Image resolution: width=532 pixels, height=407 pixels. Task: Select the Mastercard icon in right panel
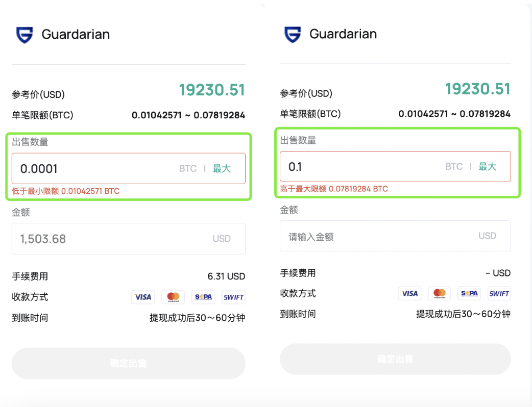coord(439,293)
